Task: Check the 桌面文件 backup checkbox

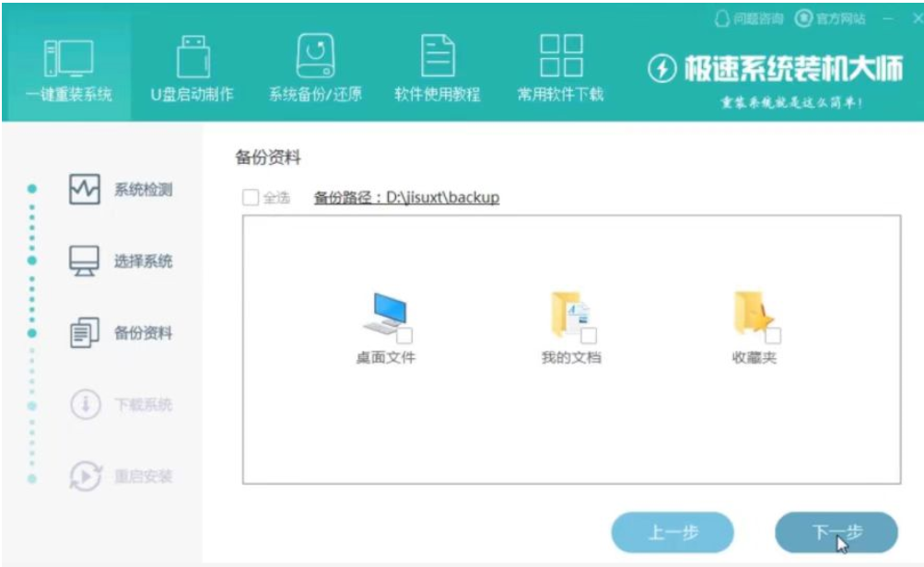Action: 404,335
